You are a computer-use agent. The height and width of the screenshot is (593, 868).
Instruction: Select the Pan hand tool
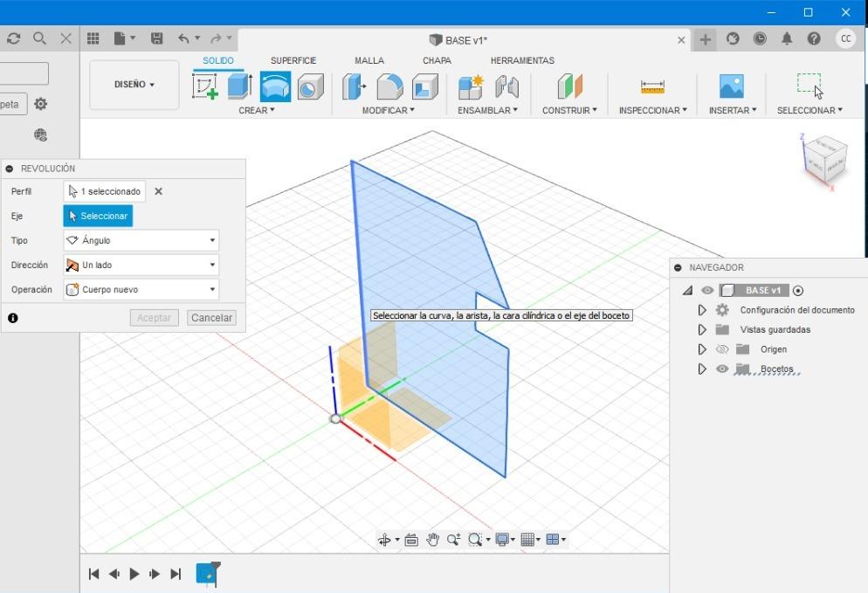click(x=432, y=540)
